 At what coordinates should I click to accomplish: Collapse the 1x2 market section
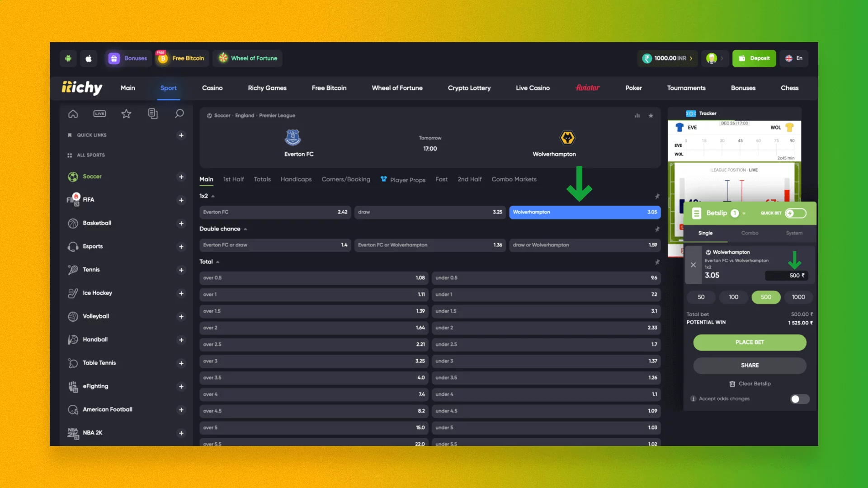(213, 196)
